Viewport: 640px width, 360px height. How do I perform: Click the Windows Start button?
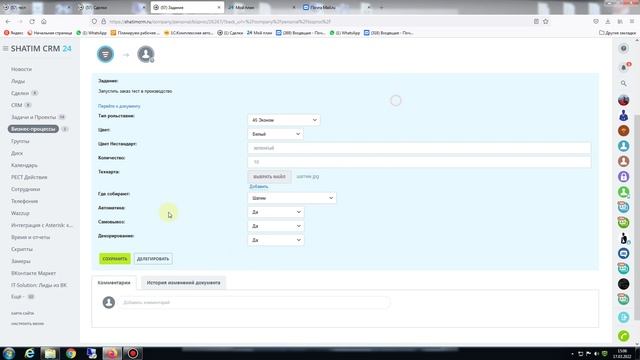[9, 353]
